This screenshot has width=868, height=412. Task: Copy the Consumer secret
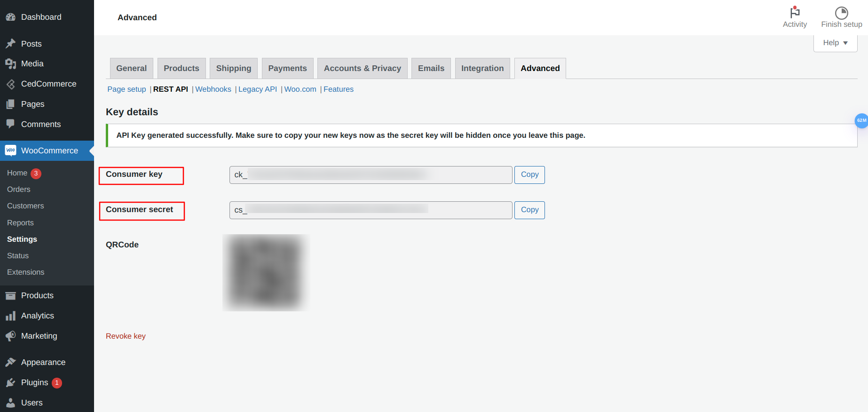pyautogui.click(x=529, y=210)
